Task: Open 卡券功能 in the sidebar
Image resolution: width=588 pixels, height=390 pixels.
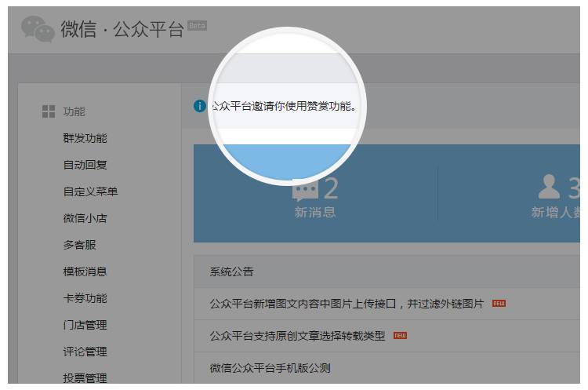Action: click(85, 298)
